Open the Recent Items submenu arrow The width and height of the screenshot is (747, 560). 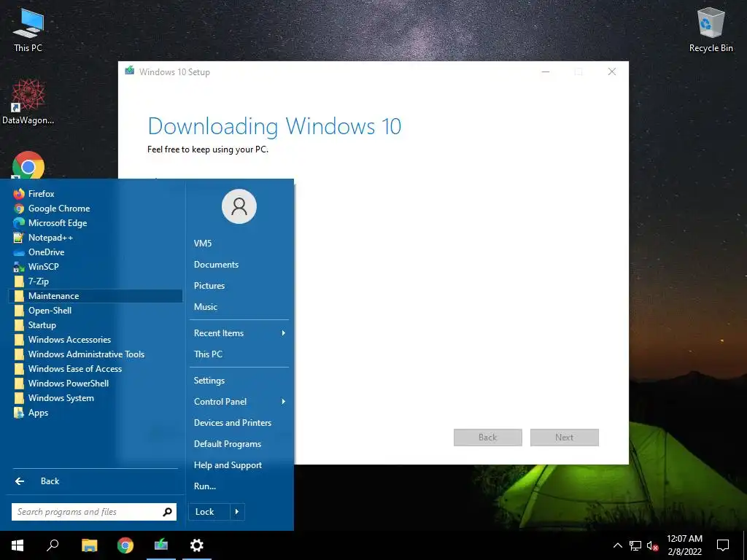[283, 332]
